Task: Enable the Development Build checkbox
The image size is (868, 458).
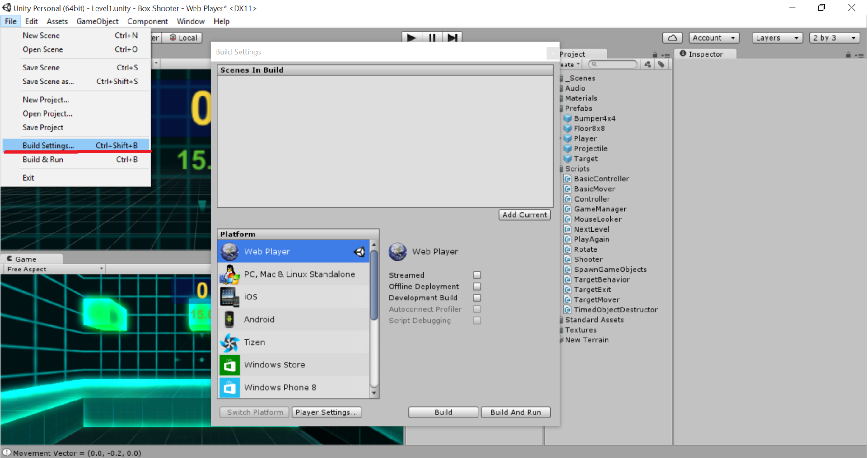Action: [x=477, y=297]
